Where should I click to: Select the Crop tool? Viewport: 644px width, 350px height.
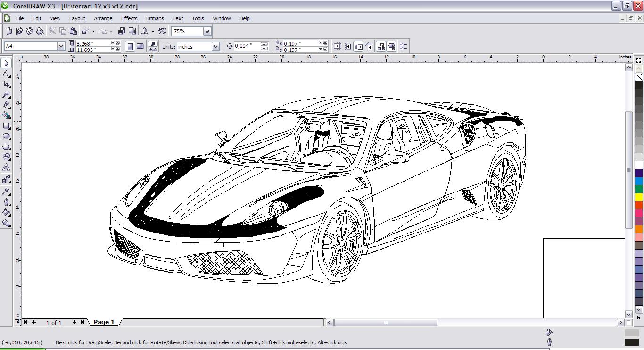7,84
